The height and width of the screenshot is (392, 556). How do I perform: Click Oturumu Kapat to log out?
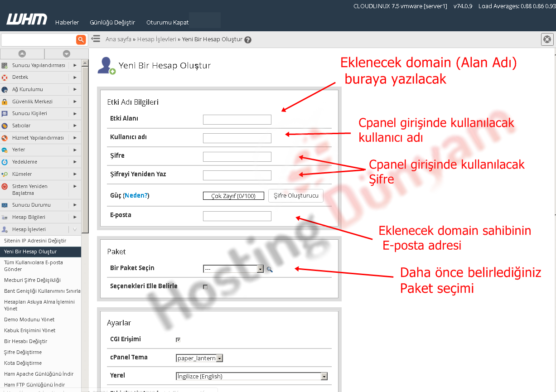pos(168,22)
